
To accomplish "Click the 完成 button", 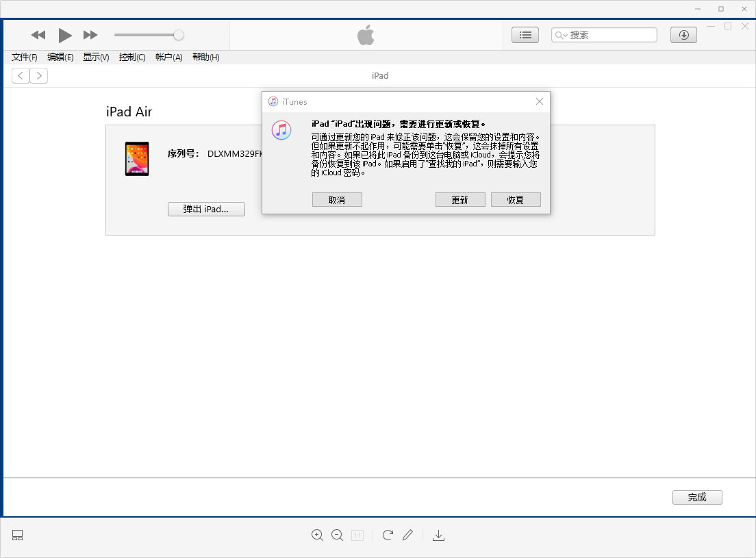I will [697, 497].
